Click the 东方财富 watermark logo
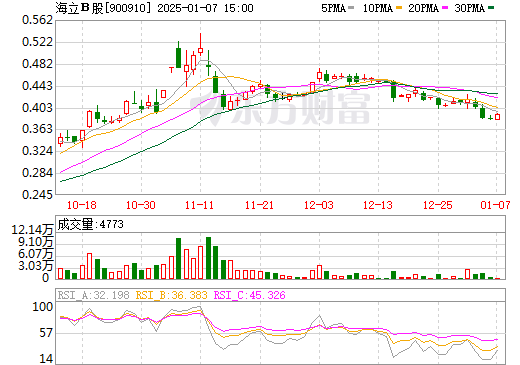The width and height of the screenshot is (520, 365). [x=280, y=108]
